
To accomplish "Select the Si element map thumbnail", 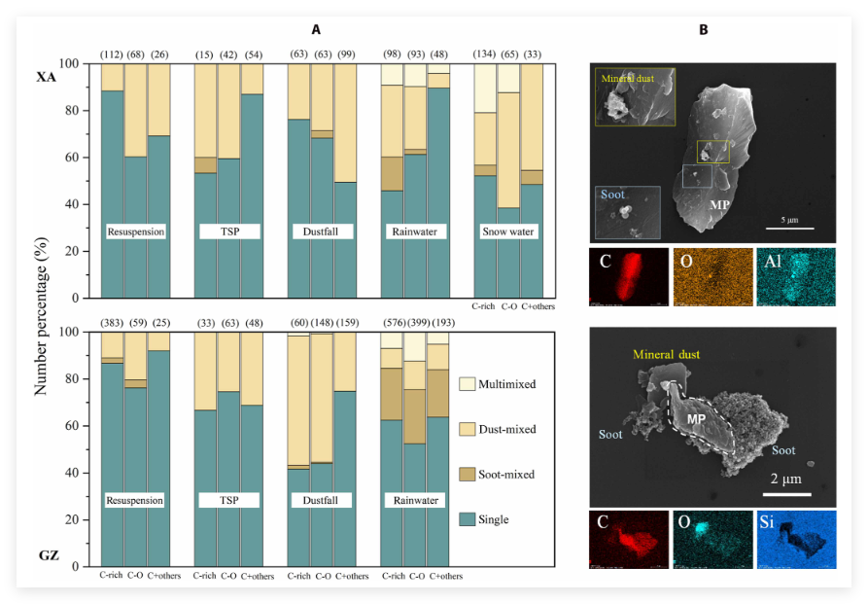I will [795, 538].
